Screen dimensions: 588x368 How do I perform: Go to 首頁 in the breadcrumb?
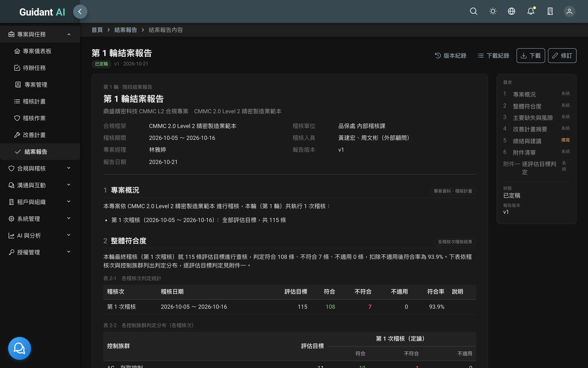tap(97, 30)
